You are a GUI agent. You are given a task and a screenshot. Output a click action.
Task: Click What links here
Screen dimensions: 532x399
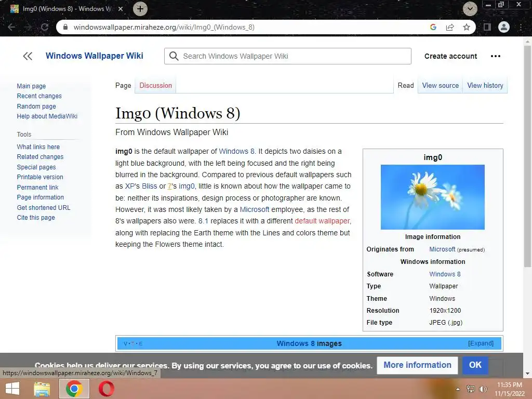(38, 147)
